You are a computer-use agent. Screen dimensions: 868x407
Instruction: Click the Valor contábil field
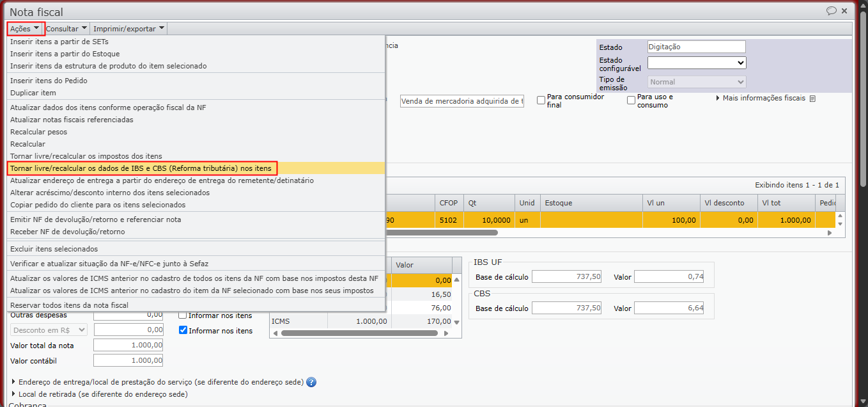point(128,360)
